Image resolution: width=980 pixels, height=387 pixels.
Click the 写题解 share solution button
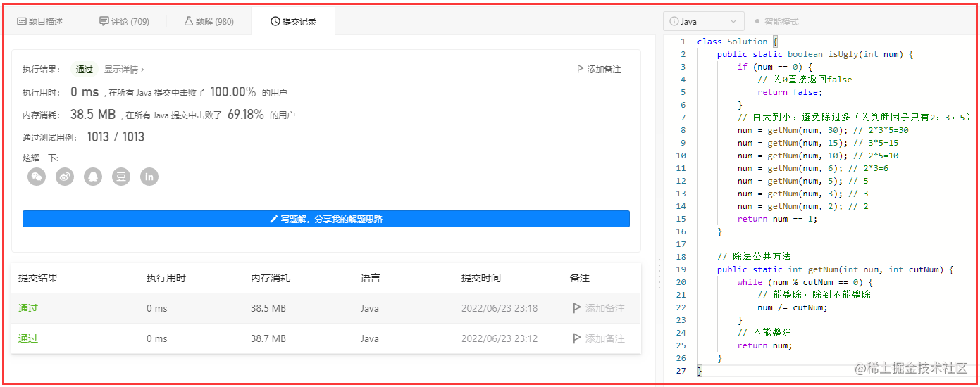(x=326, y=219)
